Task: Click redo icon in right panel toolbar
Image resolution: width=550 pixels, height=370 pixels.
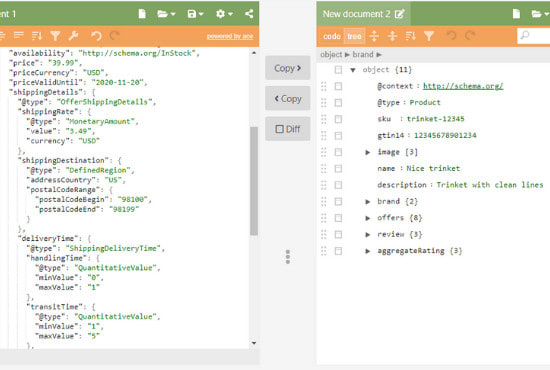Action: [470, 35]
